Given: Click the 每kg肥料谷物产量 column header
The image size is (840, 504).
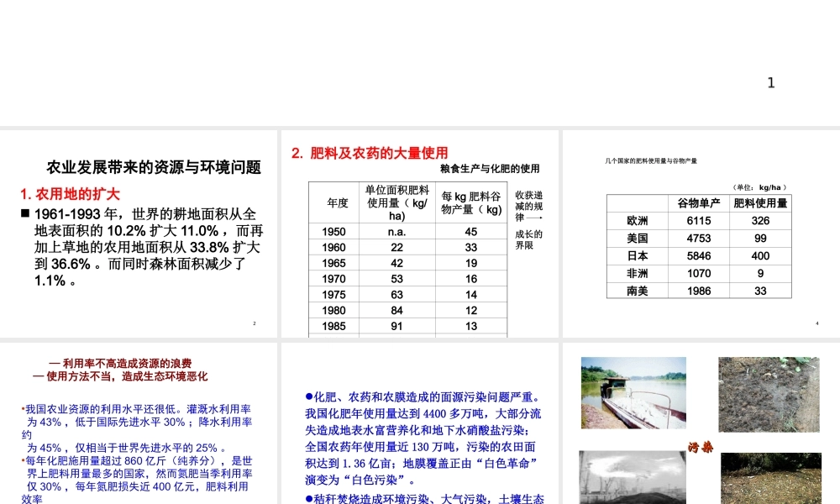Looking at the screenshot, I should pos(471,203).
